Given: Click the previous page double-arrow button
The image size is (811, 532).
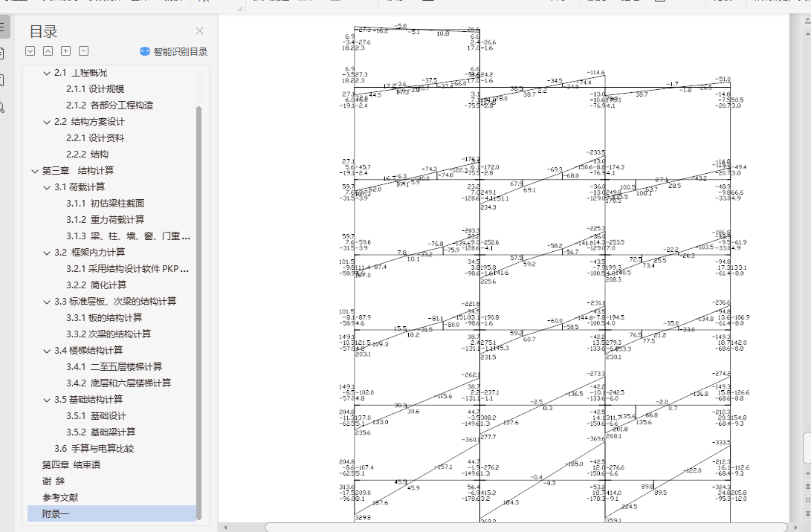Looking at the screenshot, I should pos(807,487).
